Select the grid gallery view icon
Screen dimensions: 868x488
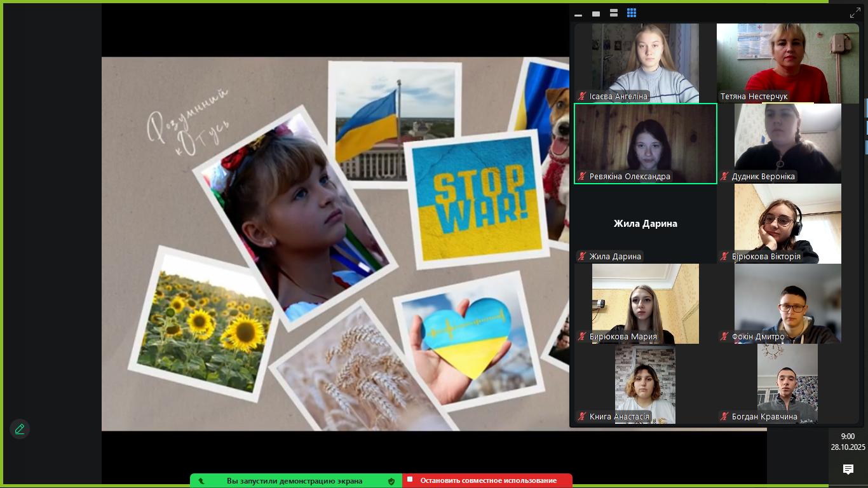(632, 13)
